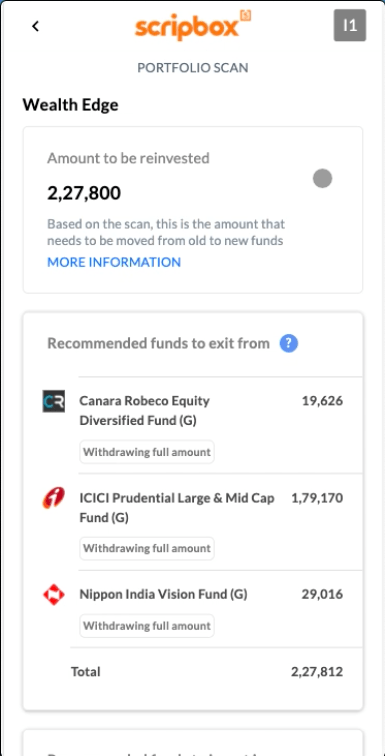Click the grey circle in reinvest card

click(322, 178)
